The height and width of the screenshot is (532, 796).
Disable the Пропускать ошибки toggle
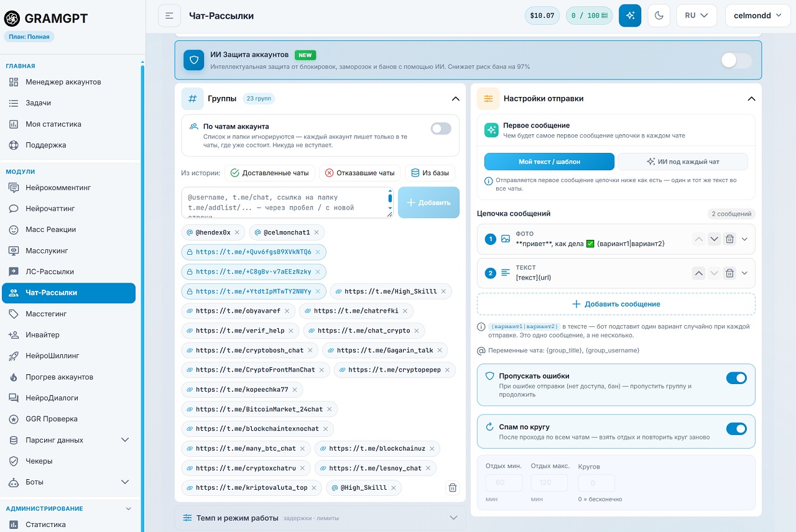pyautogui.click(x=736, y=378)
